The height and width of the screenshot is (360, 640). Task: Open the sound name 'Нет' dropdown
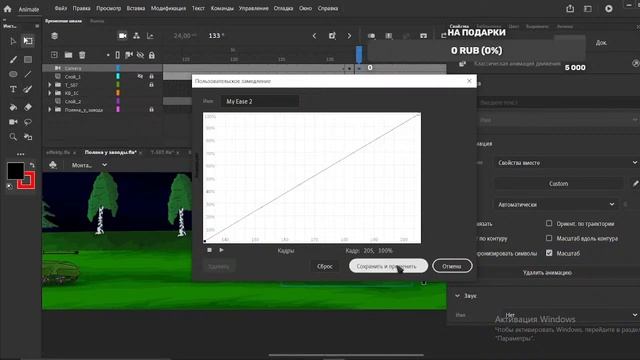coord(570,315)
